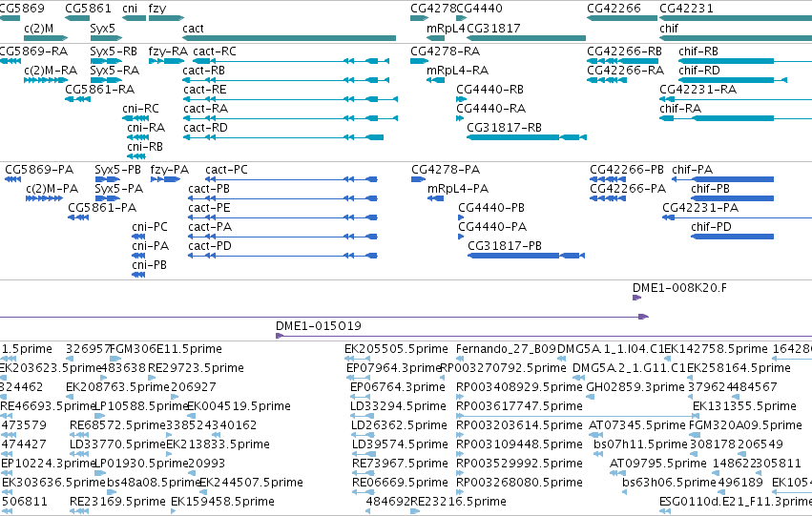This screenshot has width=812, height=516.
Task: Select the cni-RA transcript label
Action: click(146, 128)
